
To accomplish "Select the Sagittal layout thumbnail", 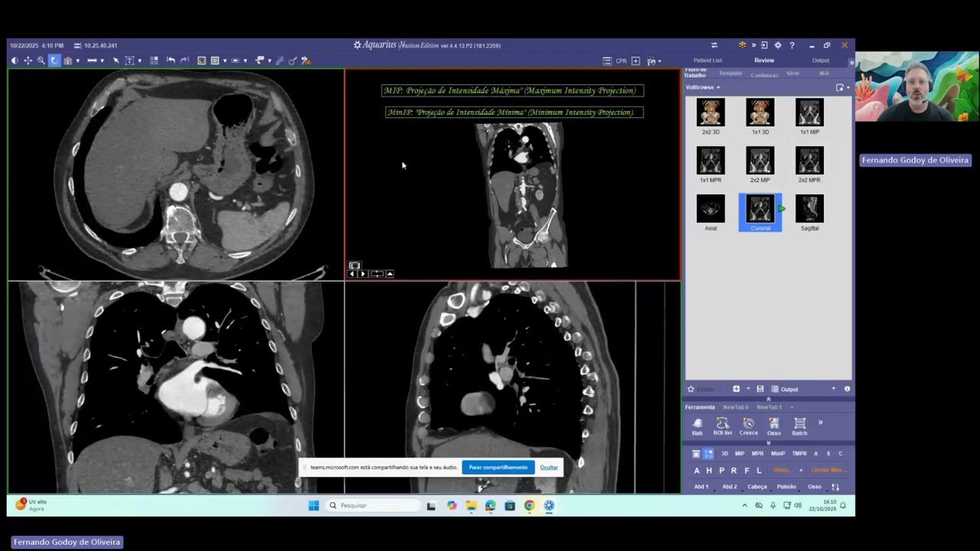I will pos(809,213).
